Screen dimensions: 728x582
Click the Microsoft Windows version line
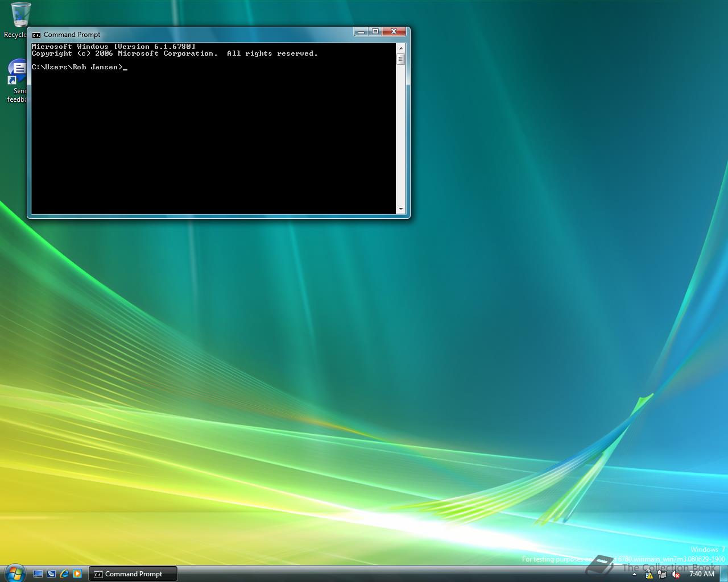click(x=114, y=47)
